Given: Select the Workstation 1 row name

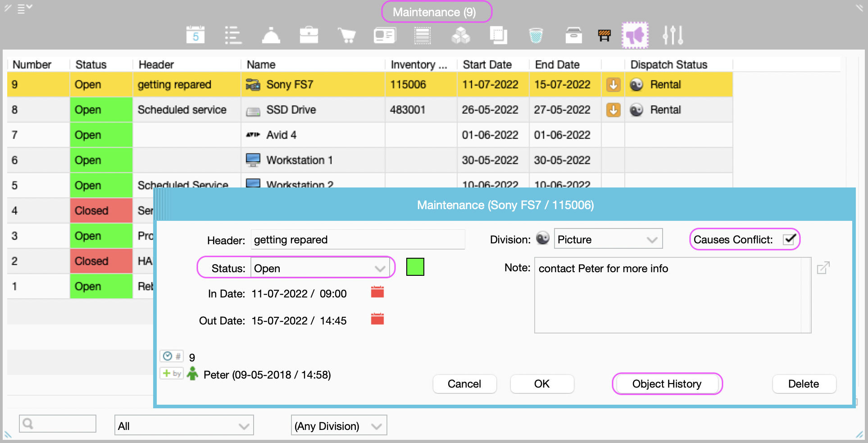Looking at the screenshot, I should (300, 160).
